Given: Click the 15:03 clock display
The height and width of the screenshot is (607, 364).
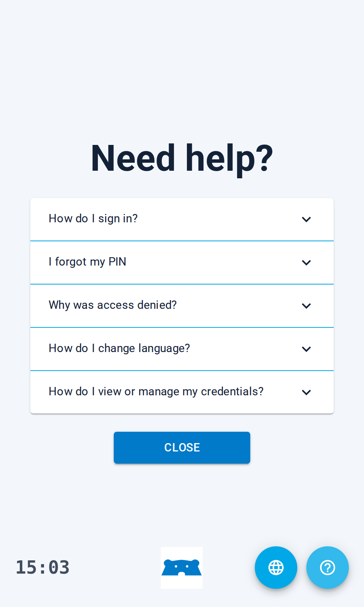Looking at the screenshot, I should pyautogui.click(x=42, y=568).
